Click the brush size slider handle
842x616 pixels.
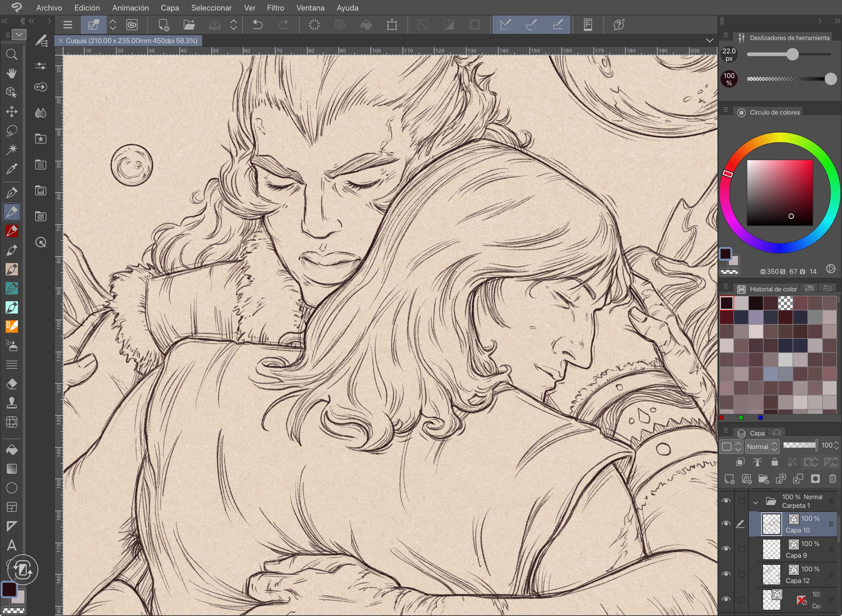pos(792,54)
